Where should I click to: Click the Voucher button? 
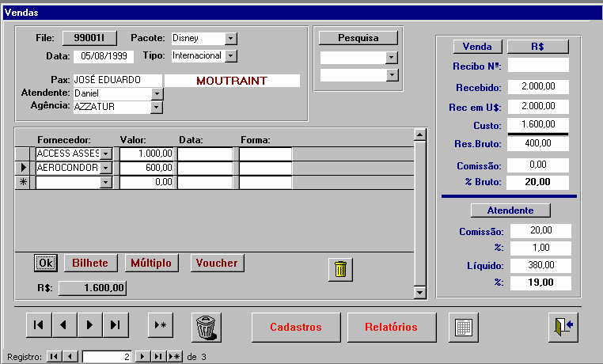click(x=217, y=263)
